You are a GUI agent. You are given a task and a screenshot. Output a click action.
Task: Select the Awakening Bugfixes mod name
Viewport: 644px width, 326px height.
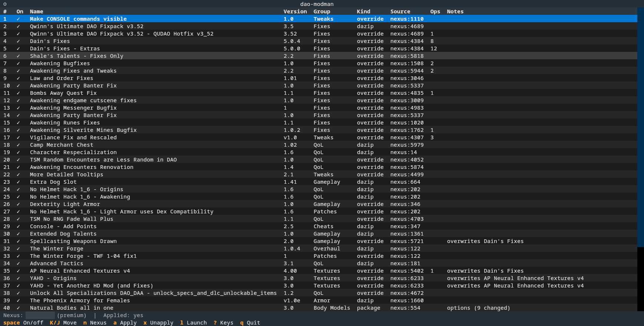click(x=60, y=63)
